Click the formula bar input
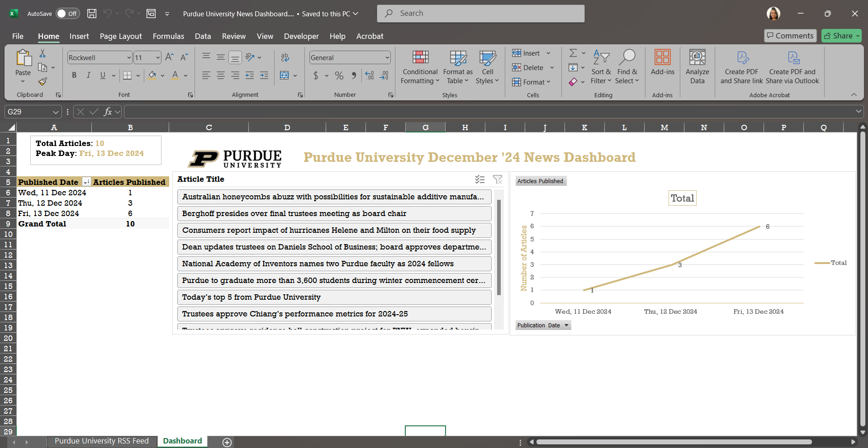The image size is (868, 448). (489, 112)
